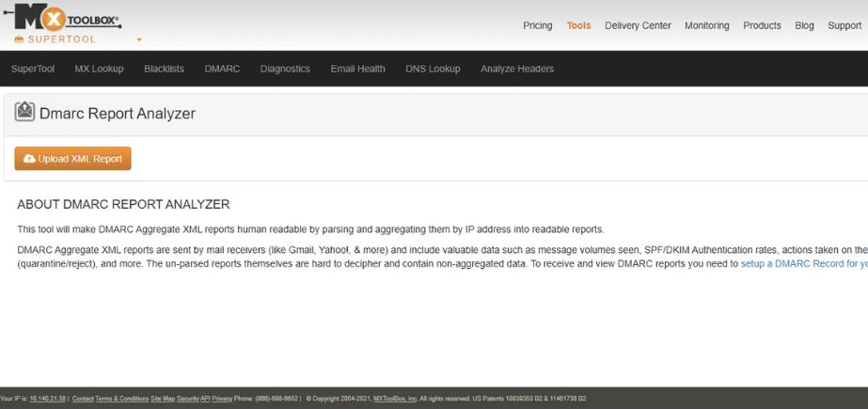This screenshot has width=868, height=409.
Task: Visit the Blog link
Action: tap(804, 25)
